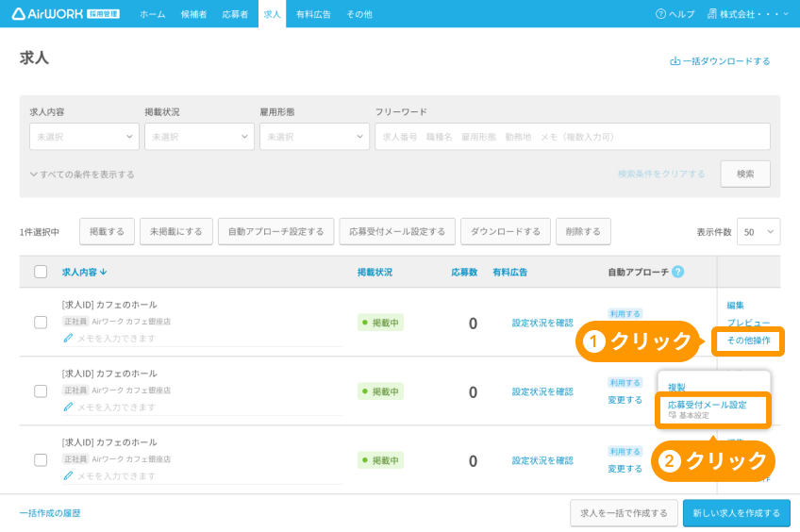Click 一括ダウンロードする link
The width and height of the screenshot is (800, 532).
pyautogui.click(x=720, y=61)
